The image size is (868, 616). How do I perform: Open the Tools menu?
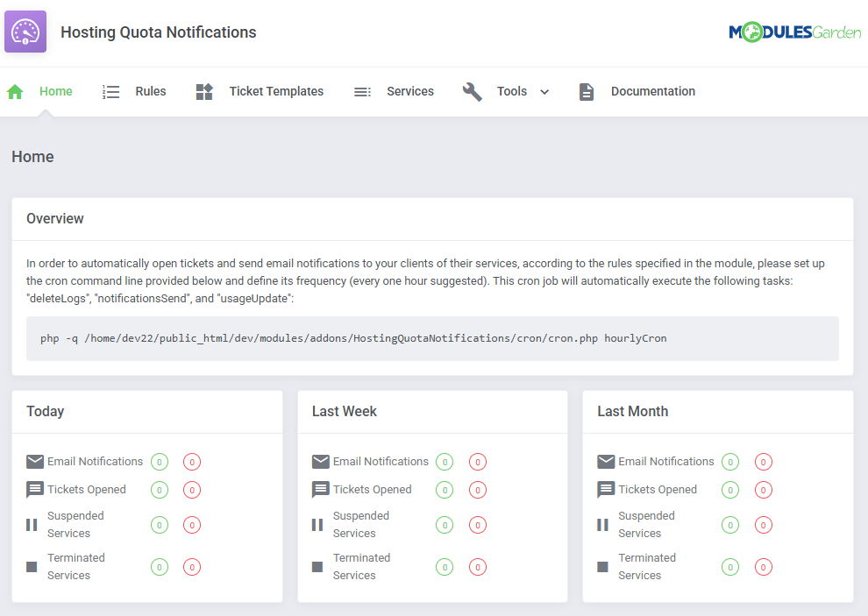point(512,91)
